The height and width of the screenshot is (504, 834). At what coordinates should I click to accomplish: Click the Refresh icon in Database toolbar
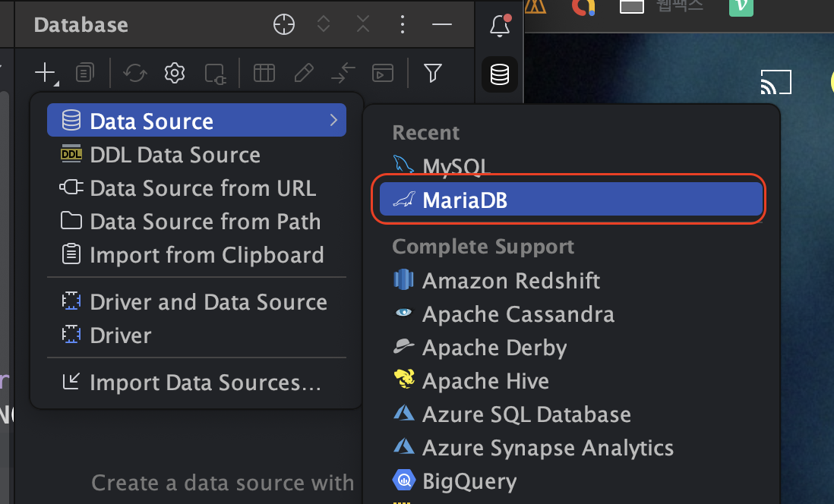pos(135,73)
